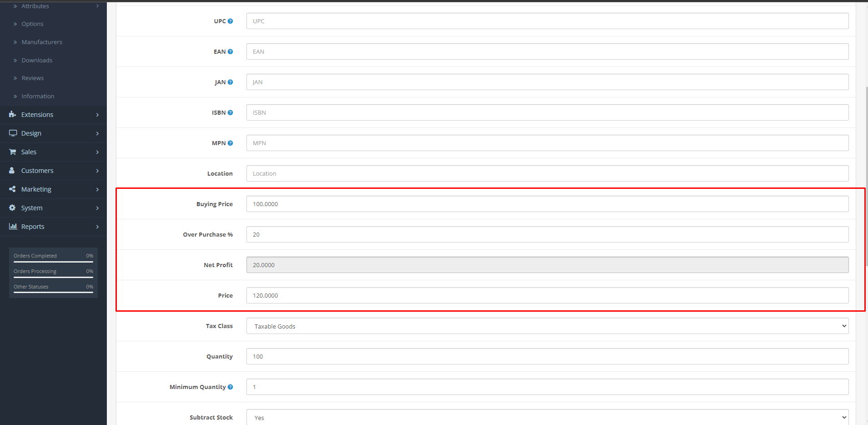
Task: Open System settings gear icon
Action: pyautogui.click(x=11, y=207)
